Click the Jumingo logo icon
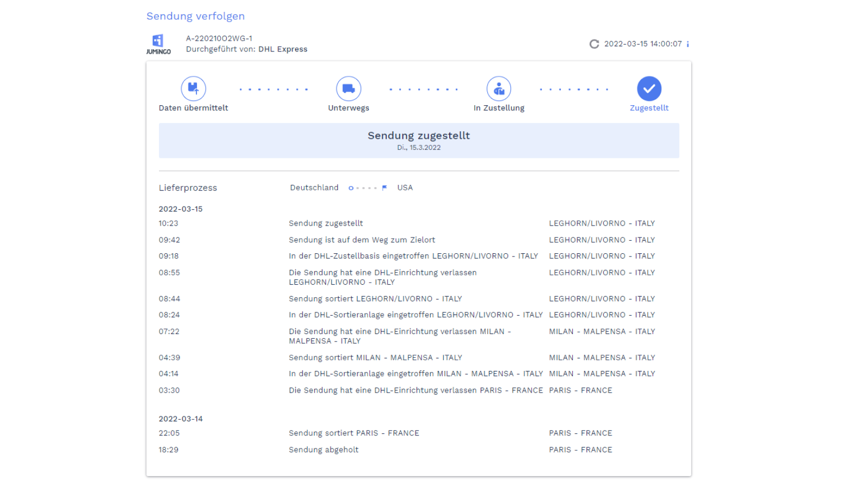Image resolution: width=868 pixels, height=488 pixels. tap(158, 44)
